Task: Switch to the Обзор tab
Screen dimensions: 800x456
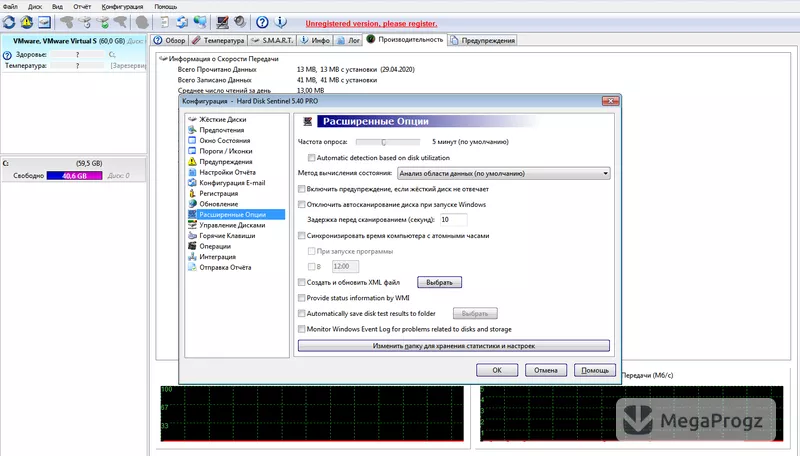Action: coord(170,40)
